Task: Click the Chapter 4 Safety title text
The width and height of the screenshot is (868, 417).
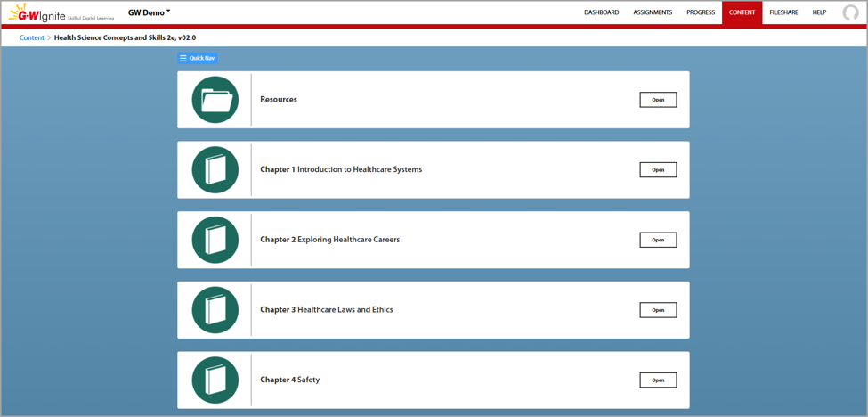Action: pos(290,380)
